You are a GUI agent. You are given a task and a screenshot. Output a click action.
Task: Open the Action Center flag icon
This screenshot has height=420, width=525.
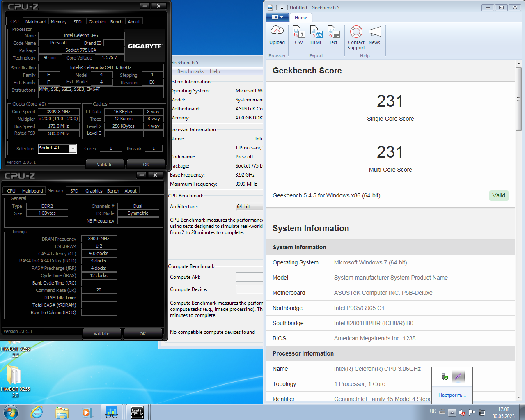click(472, 412)
